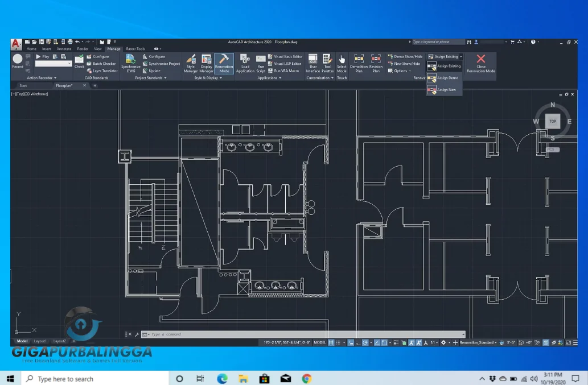Toggle the Renovation Mode button

point(224,63)
